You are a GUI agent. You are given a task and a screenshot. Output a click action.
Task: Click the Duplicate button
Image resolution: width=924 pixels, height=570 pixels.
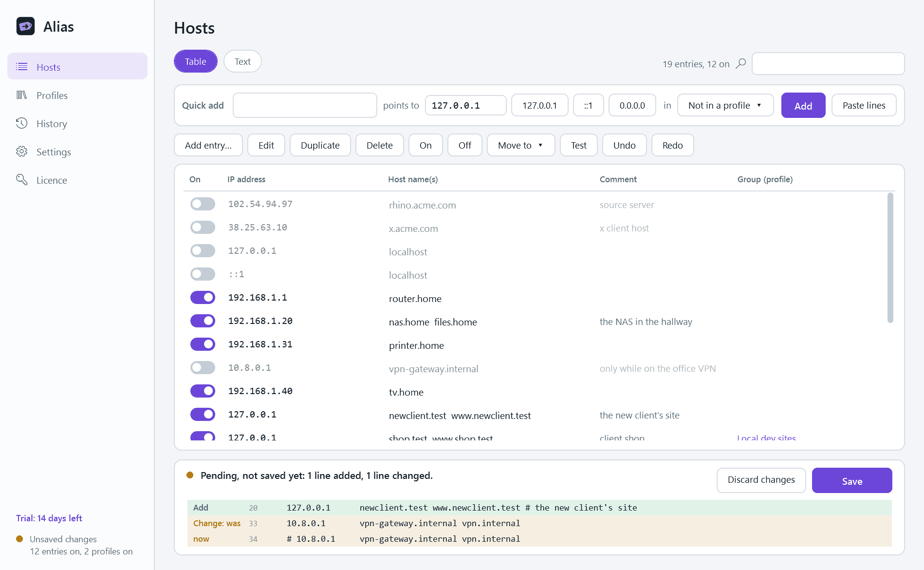tap(320, 145)
